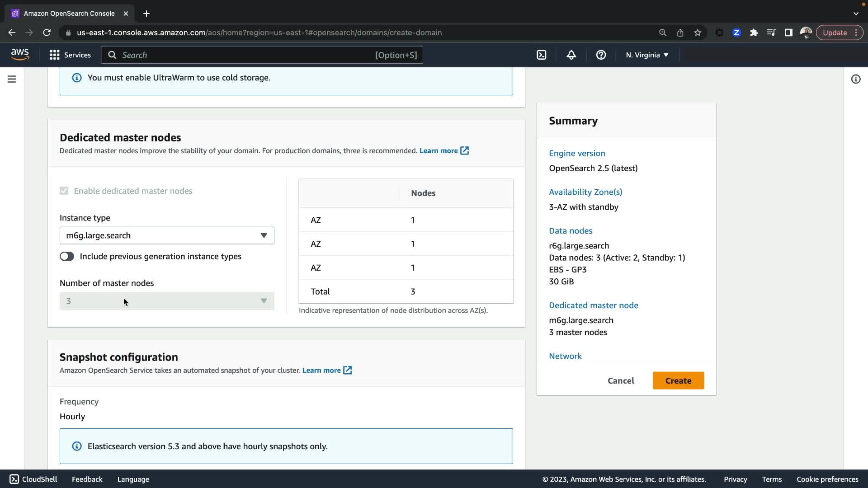The height and width of the screenshot is (488, 868).
Task: Click the orange Create button
Action: point(678,380)
